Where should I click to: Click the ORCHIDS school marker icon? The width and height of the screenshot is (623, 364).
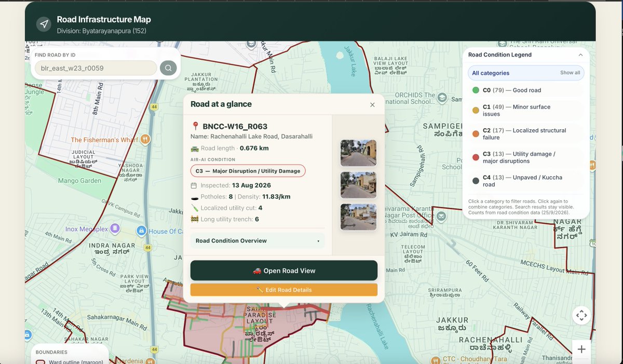(442, 98)
